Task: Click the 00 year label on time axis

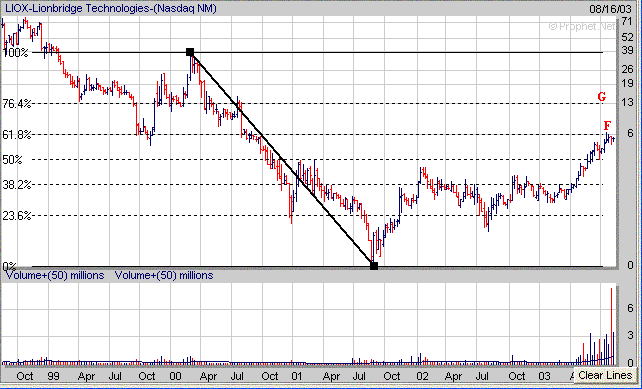Action: pos(175,376)
